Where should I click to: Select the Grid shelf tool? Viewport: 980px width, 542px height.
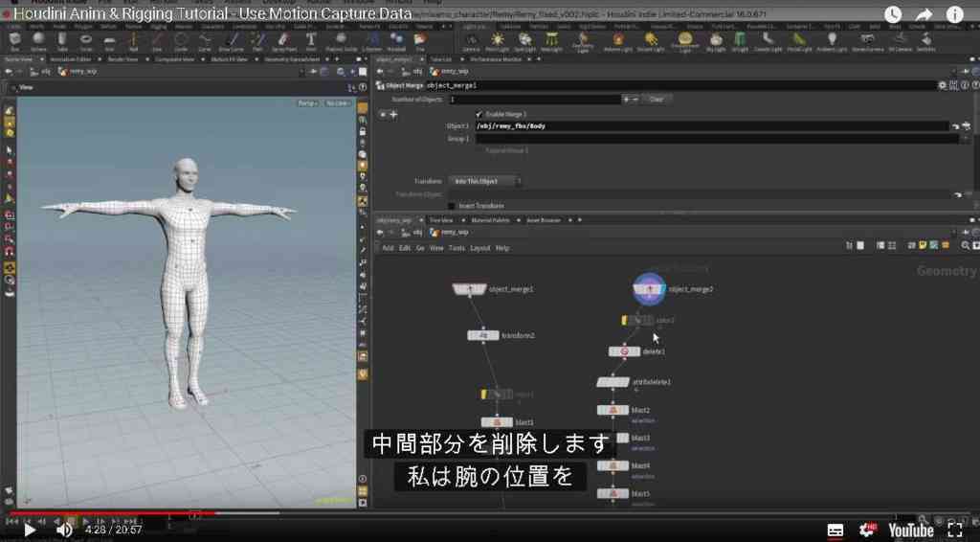pos(109,41)
